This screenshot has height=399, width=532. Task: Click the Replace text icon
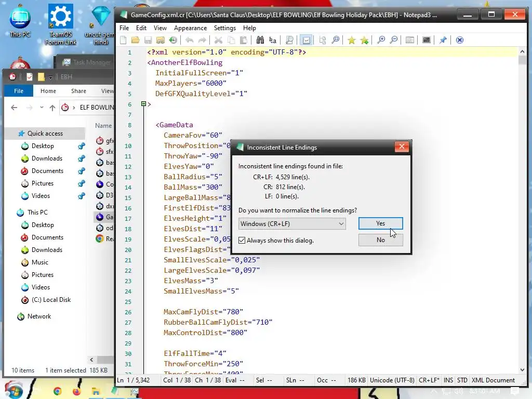tap(272, 40)
